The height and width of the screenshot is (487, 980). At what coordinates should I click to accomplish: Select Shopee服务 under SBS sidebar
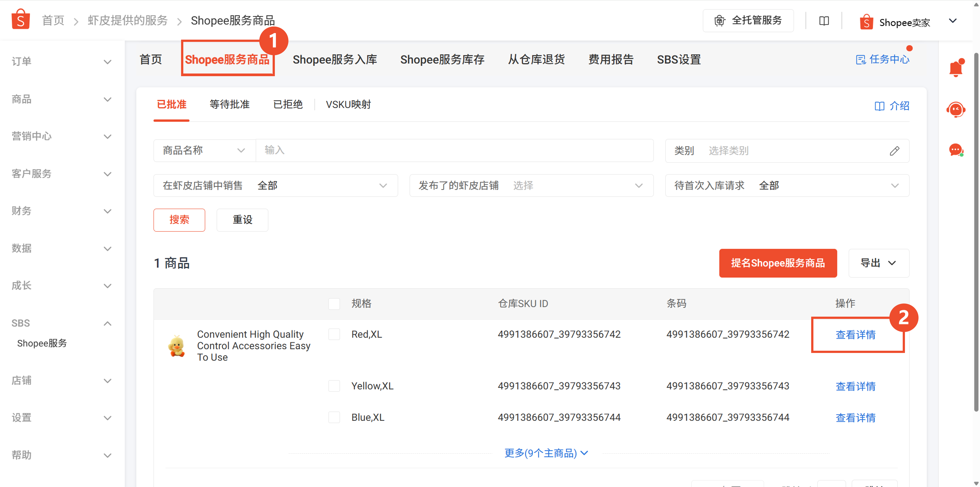pyautogui.click(x=42, y=343)
